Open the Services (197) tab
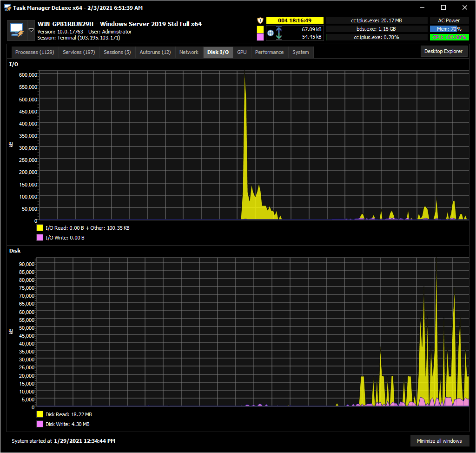 79,52
